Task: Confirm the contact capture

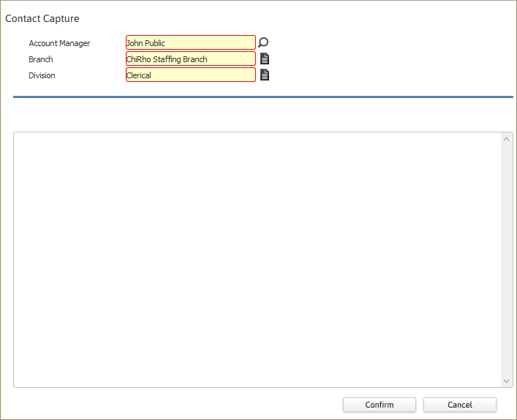Action: [380, 405]
